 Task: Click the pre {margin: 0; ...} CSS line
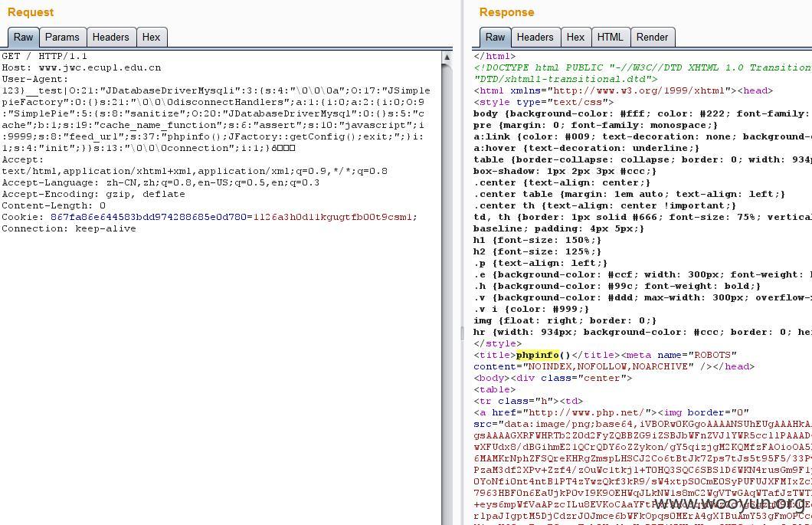(x=595, y=125)
